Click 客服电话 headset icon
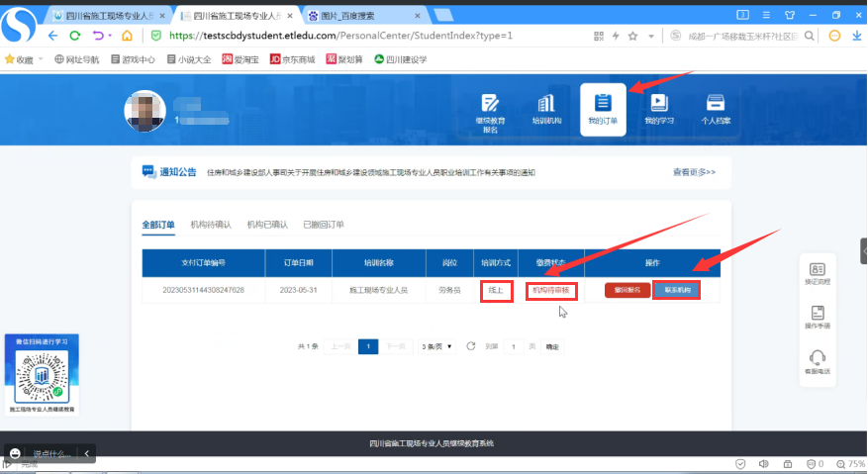 click(x=817, y=362)
